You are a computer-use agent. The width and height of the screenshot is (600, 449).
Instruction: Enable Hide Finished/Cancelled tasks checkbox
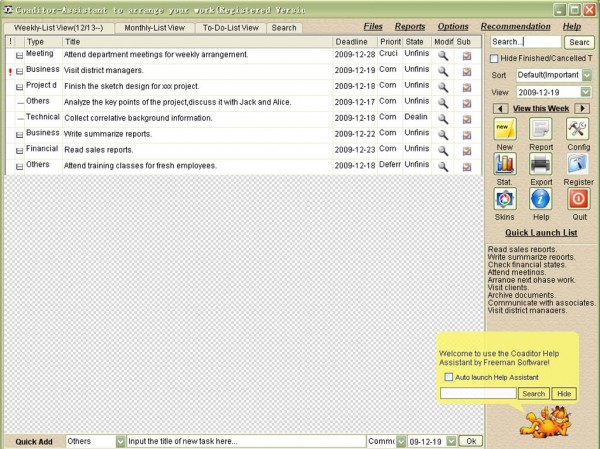coord(495,59)
